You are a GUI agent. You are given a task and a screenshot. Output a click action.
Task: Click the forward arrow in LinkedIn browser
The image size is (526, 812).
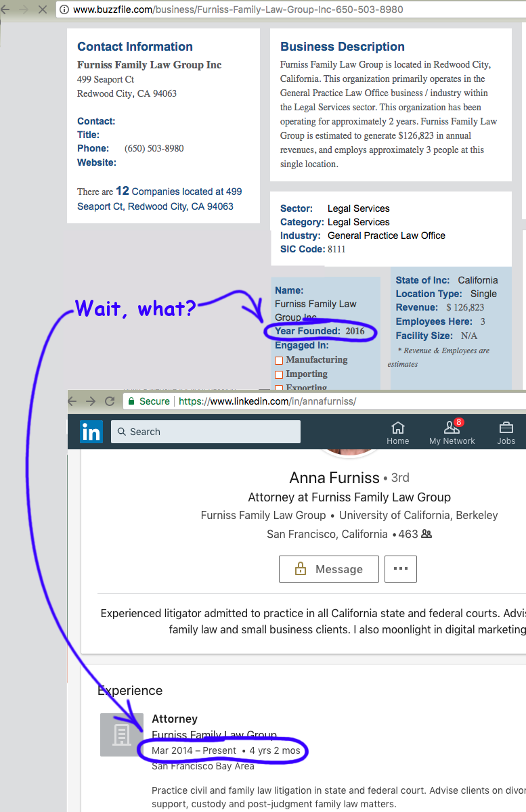pos(92,401)
